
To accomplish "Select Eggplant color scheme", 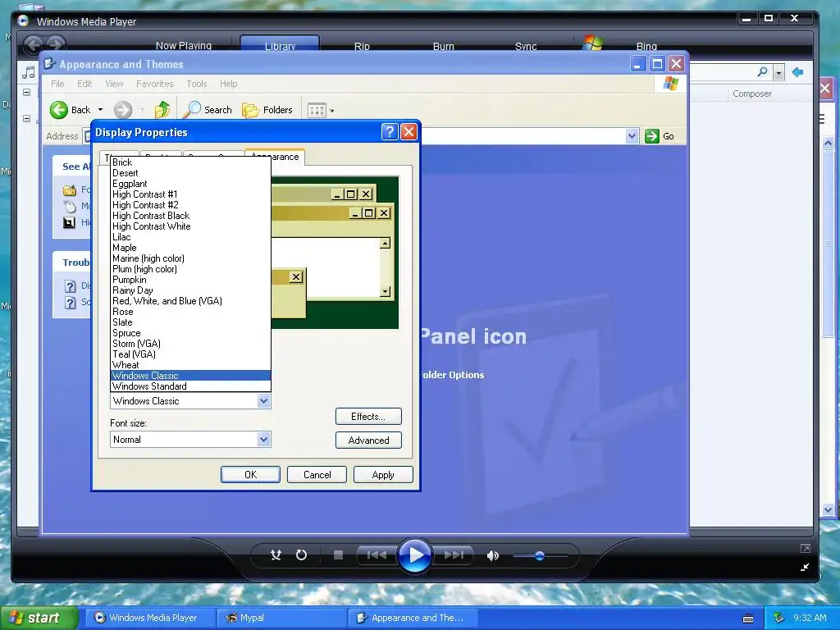I will click(x=190, y=184).
